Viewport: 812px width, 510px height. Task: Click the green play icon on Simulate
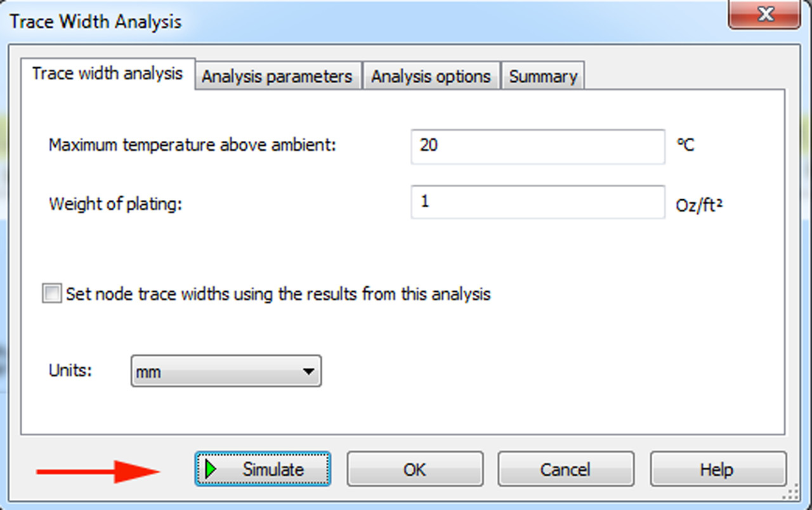point(211,469)
